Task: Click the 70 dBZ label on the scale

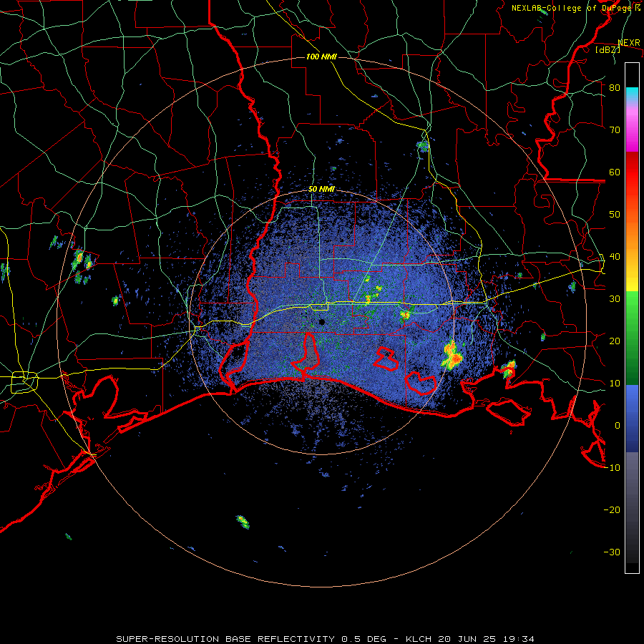Action: 615,130
